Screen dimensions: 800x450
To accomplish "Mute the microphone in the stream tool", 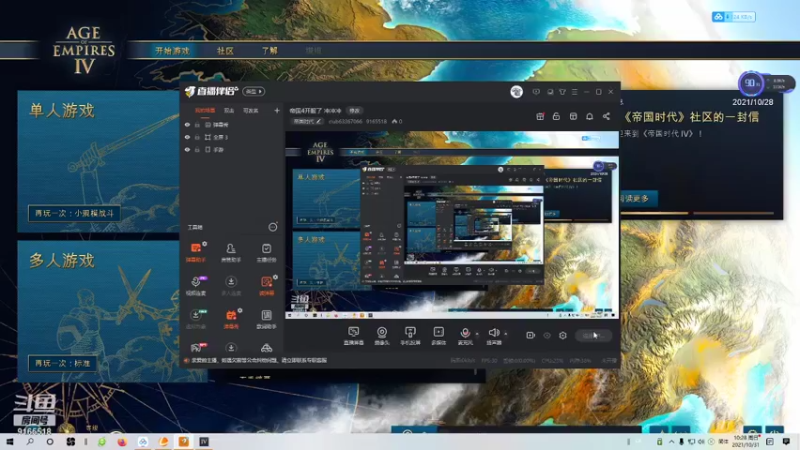I will 465,336.
